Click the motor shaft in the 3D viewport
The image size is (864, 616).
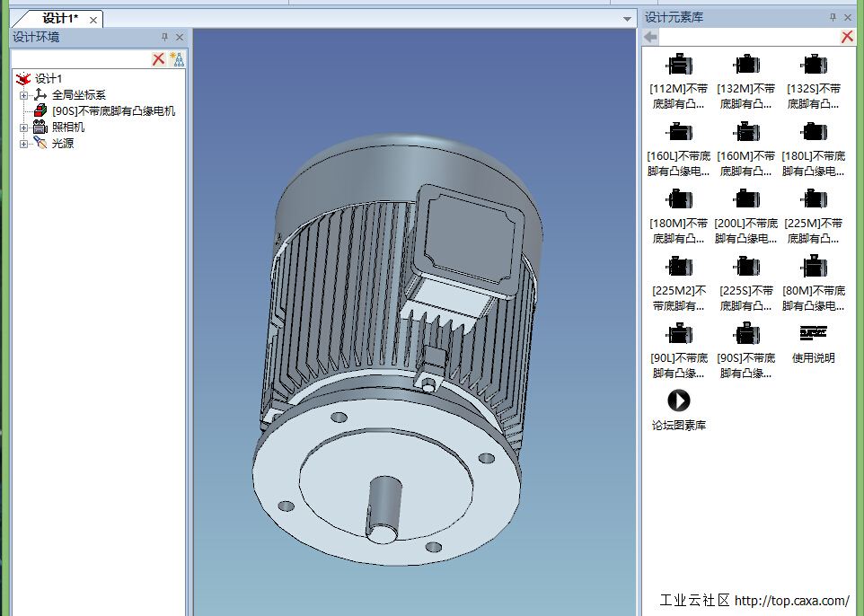point(384,508)
